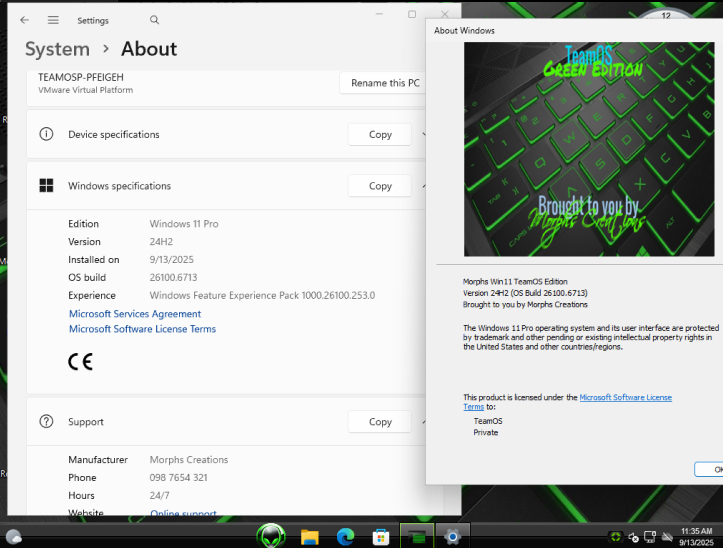Open the alien head Start button
This screenshot has height=548, width=723.
tap(271, 536)
